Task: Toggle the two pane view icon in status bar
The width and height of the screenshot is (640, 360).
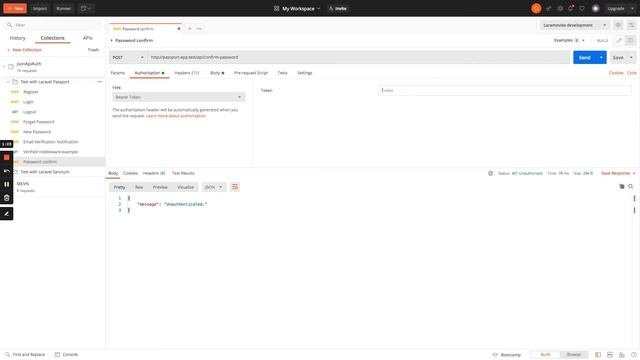Action: [x=610, y=355]
